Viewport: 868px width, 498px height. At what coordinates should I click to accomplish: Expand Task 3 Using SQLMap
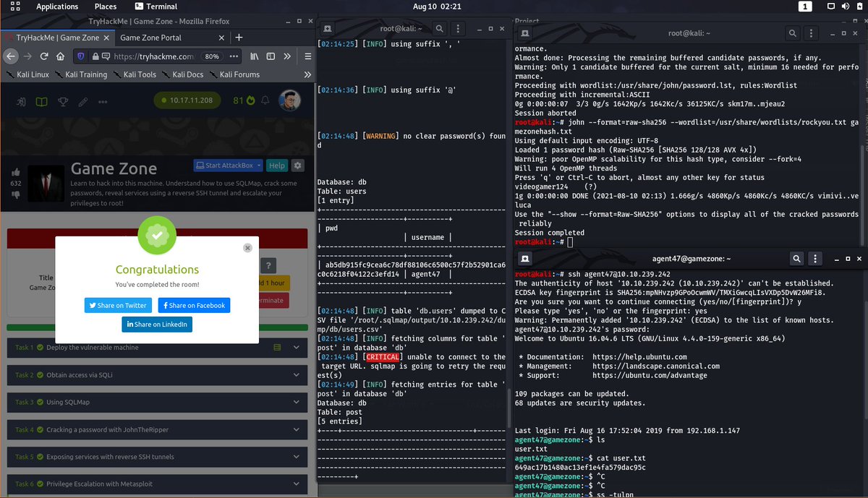point(157,402)
